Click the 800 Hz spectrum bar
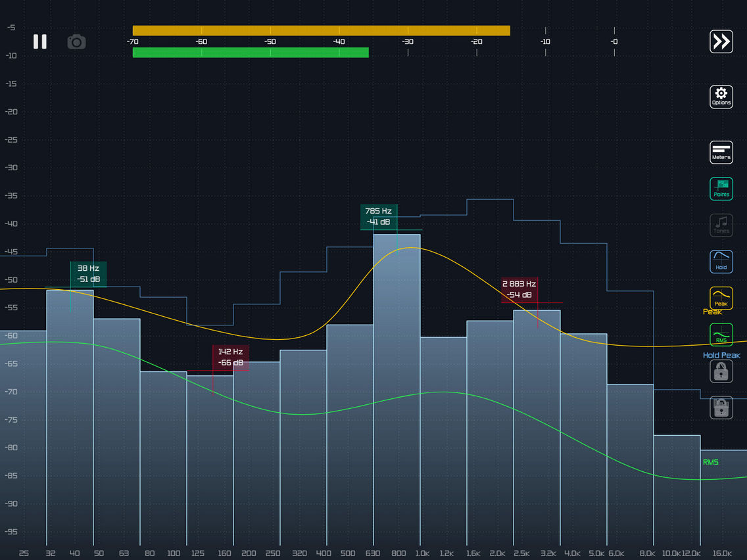747x560 pixels. click(x=397, y=394)
